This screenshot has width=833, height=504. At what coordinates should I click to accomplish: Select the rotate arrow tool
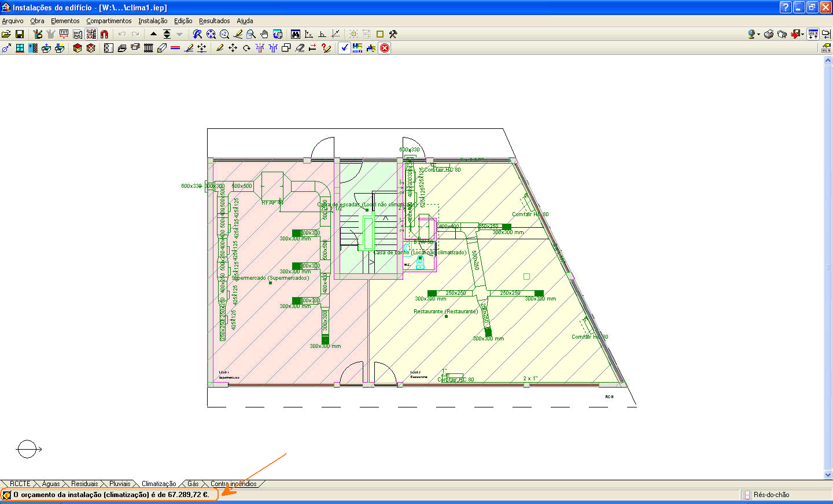[x=246, y=48]
